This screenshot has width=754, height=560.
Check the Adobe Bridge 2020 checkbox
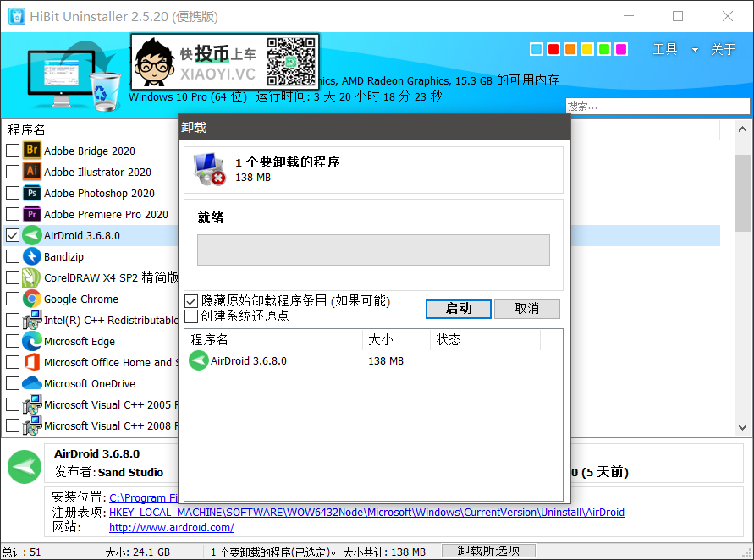click(13, 151)
